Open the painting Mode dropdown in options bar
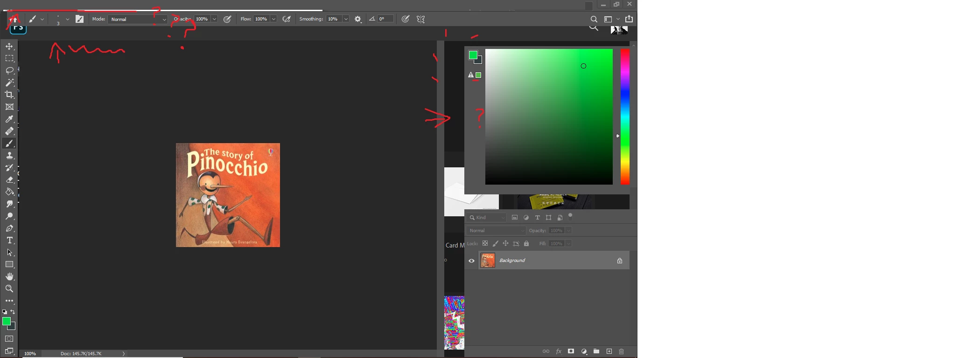Screen dimensions: 980x358 pyautogui.click(x=138, y=19)
